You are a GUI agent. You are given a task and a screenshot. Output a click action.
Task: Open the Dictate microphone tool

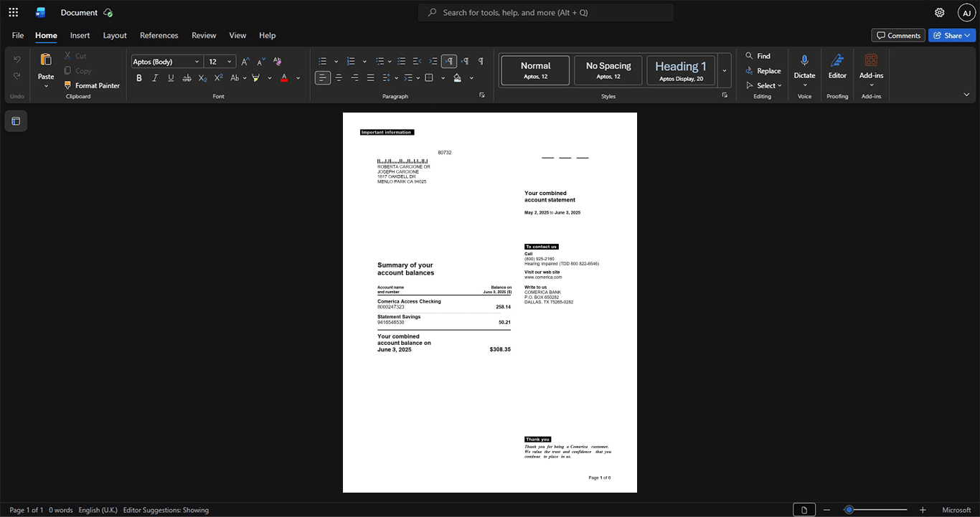pyautogui.click(x=804, y=62)
